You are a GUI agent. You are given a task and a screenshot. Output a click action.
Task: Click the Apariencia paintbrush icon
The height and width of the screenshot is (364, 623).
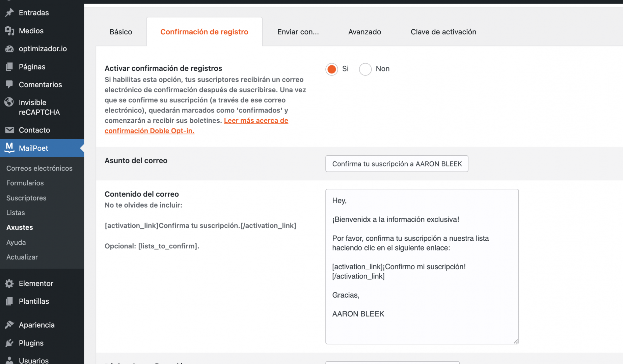point(9,325)
